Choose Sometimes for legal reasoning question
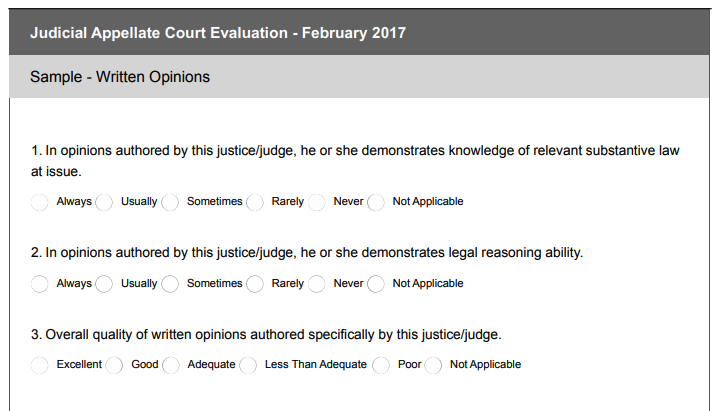The height and width of the screenshot is (411, 719). (170, 284)
